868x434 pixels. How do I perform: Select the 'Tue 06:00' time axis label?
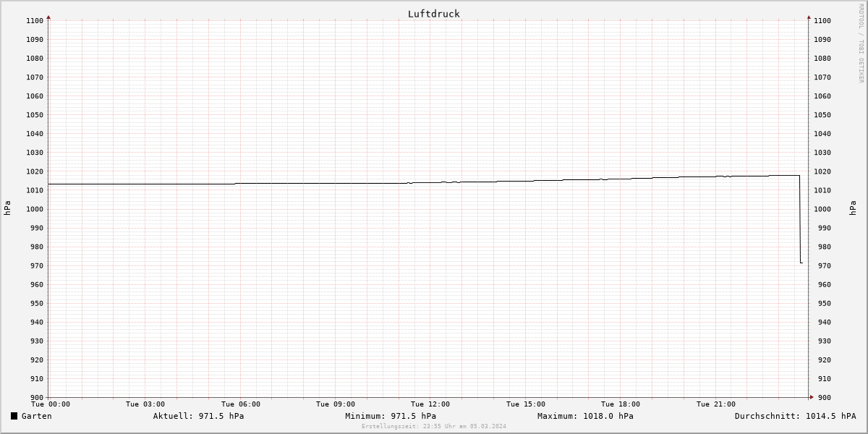click(241, 404)
